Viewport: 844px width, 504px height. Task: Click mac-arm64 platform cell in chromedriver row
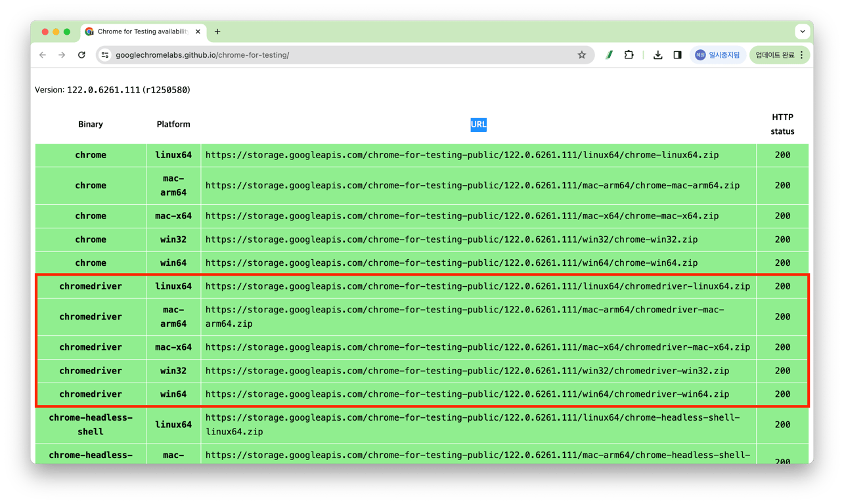click(x=173, y=317)
